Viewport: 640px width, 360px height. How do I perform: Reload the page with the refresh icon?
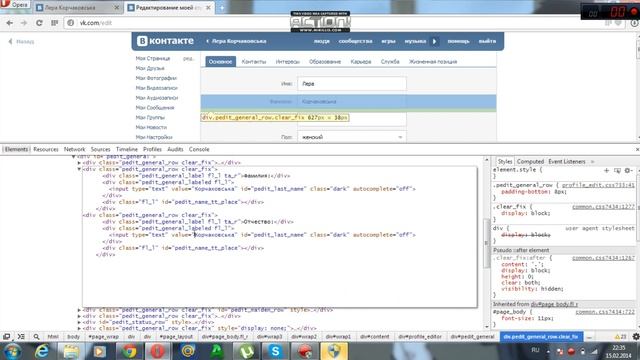39,23
